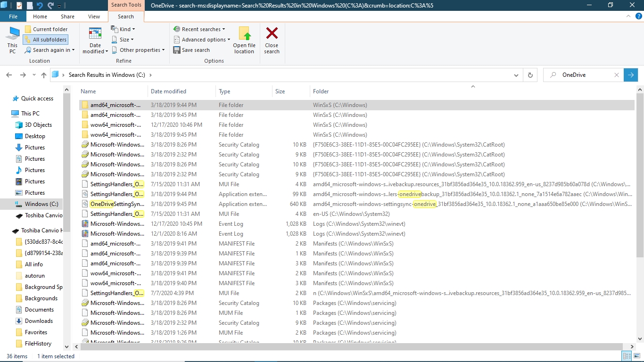Sort by Date modified column header
Screen dimensions: 644x362
[182, 91]
